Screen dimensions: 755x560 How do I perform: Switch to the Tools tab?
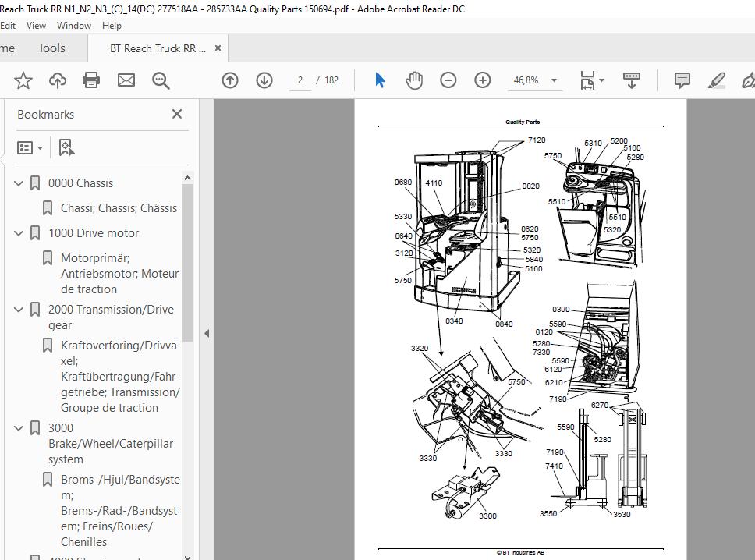51,48
